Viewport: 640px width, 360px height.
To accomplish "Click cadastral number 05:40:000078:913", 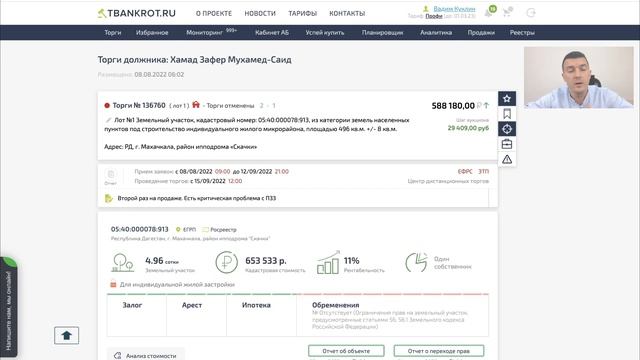I will (x=140, y=229).
